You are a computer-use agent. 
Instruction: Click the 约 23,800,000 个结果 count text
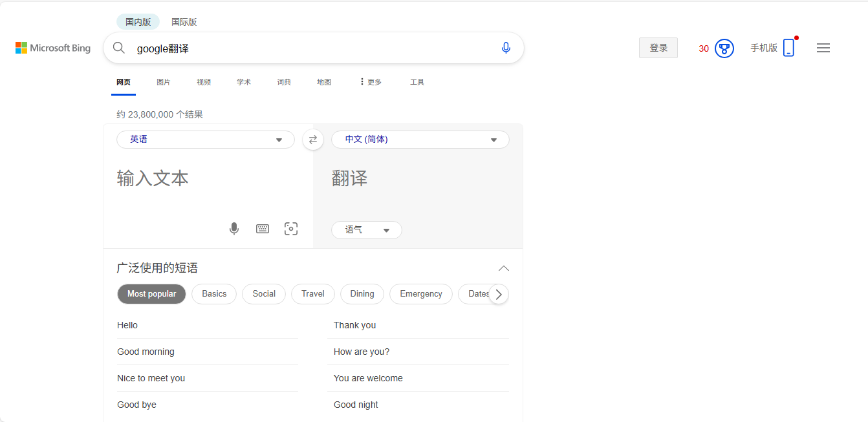point(160,114)
